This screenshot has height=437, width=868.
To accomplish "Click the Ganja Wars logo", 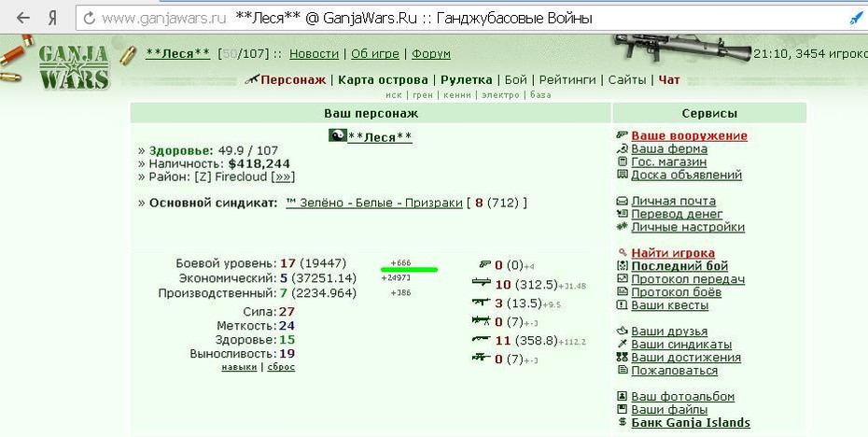I will (x=73, y=66).
